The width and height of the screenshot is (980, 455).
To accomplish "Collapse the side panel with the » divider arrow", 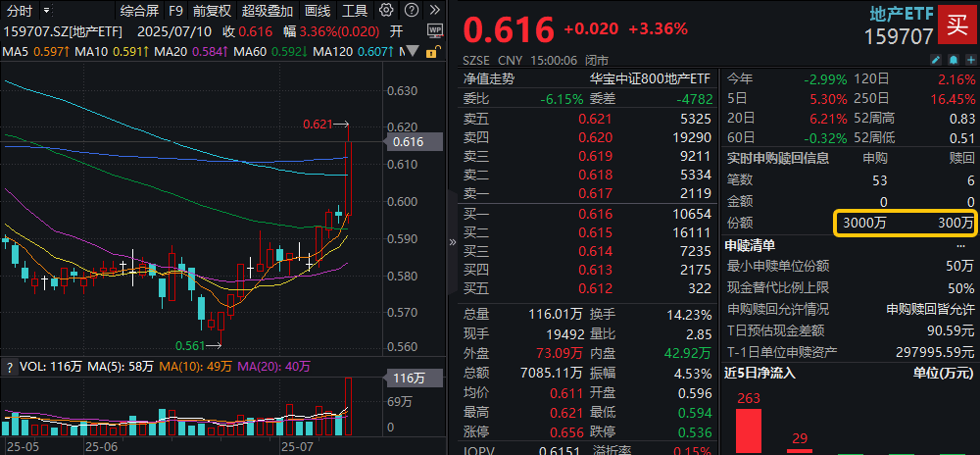I will point(453,242).
